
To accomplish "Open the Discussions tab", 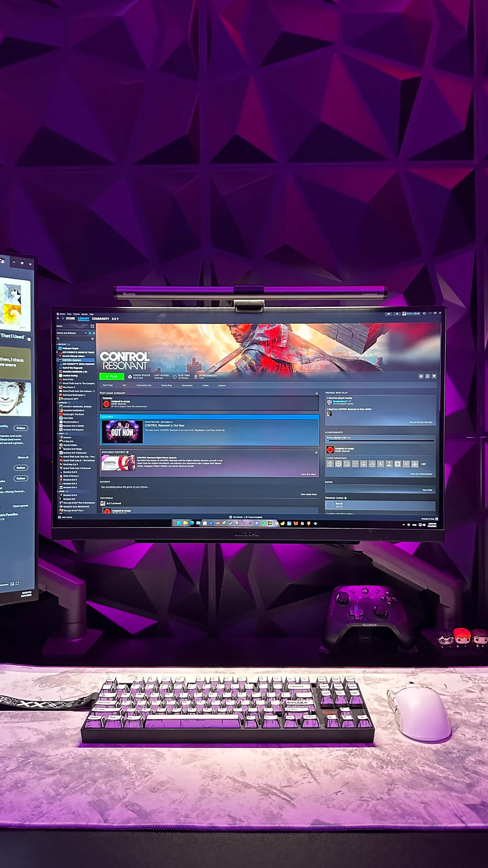I will [187, 385].
